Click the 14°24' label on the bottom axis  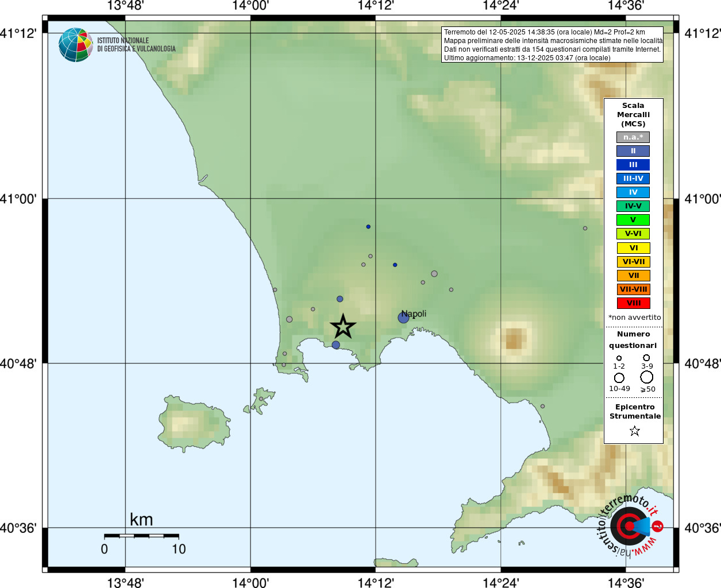501,582
